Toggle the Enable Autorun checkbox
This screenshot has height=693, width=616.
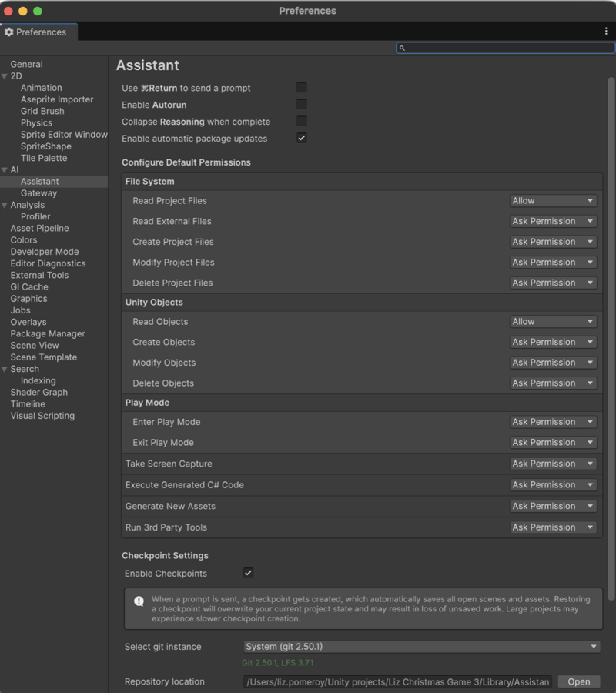click(300, 105)
